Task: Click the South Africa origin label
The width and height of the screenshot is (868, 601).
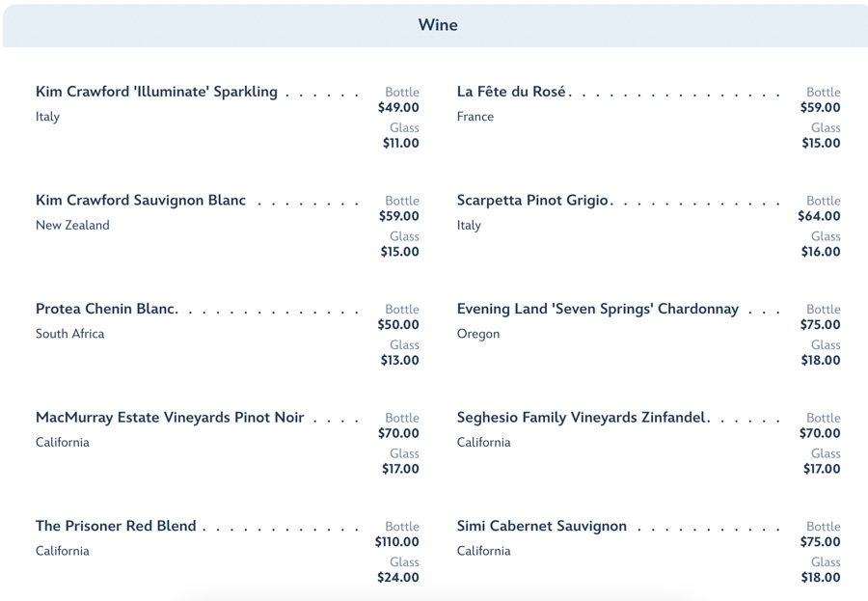Action: tap(70, 334)
